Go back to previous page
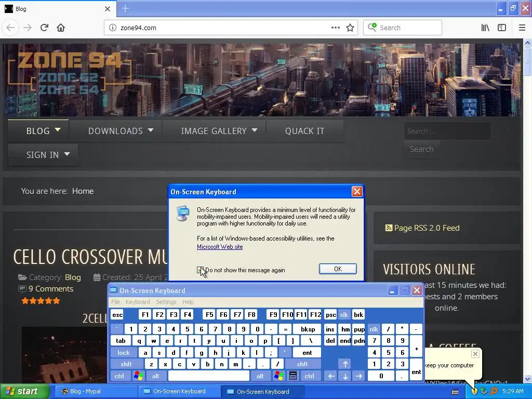The height and width of the screenshot is (399, 532). click(10, 28)
